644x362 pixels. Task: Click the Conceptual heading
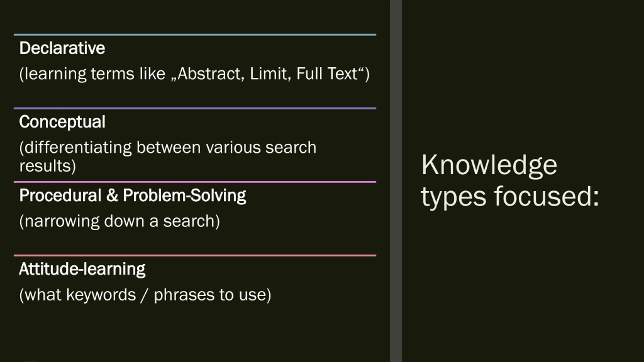click(x=62, y=122)
